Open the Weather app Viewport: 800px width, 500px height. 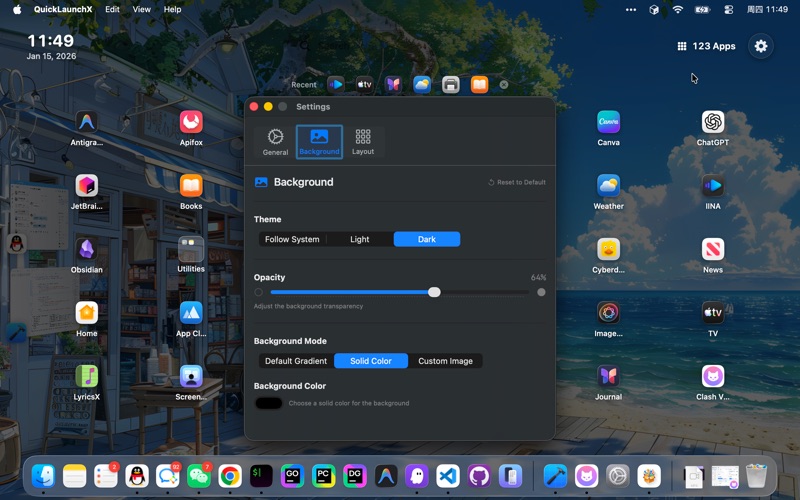608,186
